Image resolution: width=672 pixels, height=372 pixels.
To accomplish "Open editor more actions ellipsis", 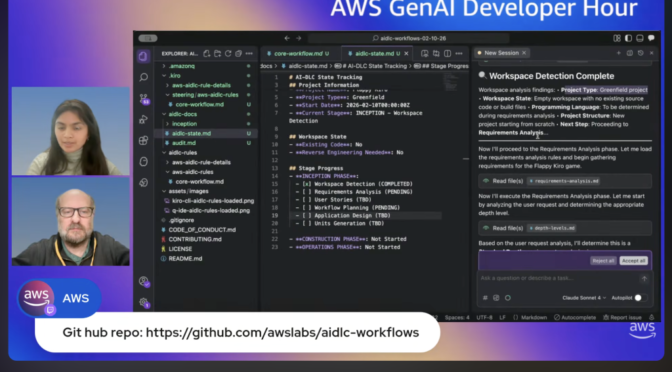I will point(459,54).
